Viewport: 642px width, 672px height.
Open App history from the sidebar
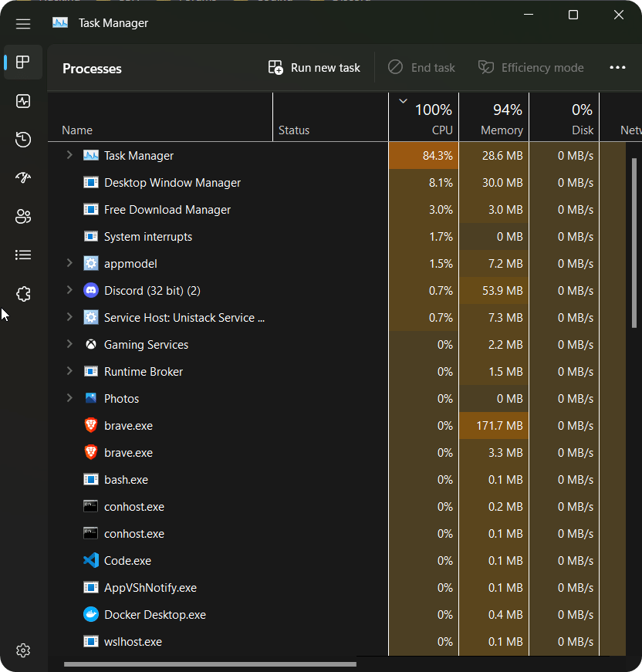click(23, 140)
